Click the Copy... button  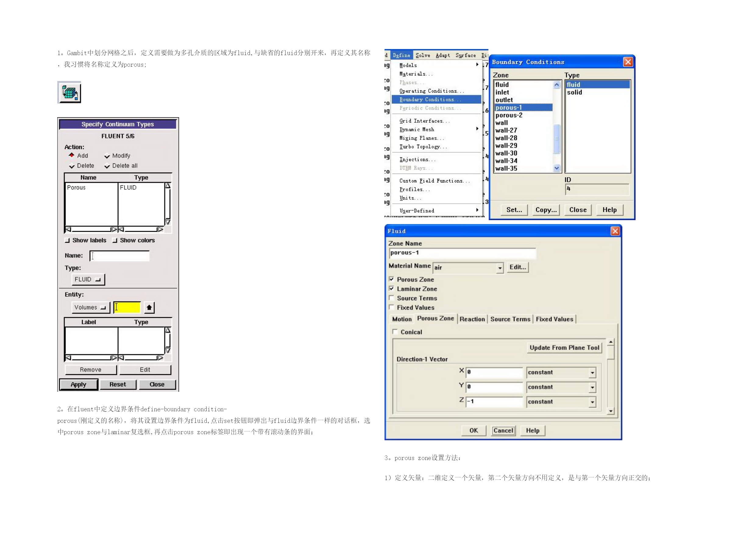[x=546, y=210]
